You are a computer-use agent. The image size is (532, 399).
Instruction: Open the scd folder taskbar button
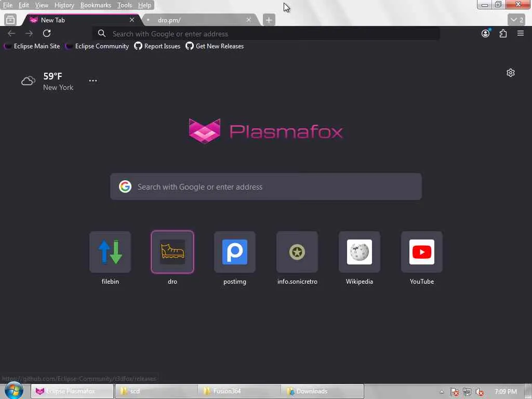[156, 391]
